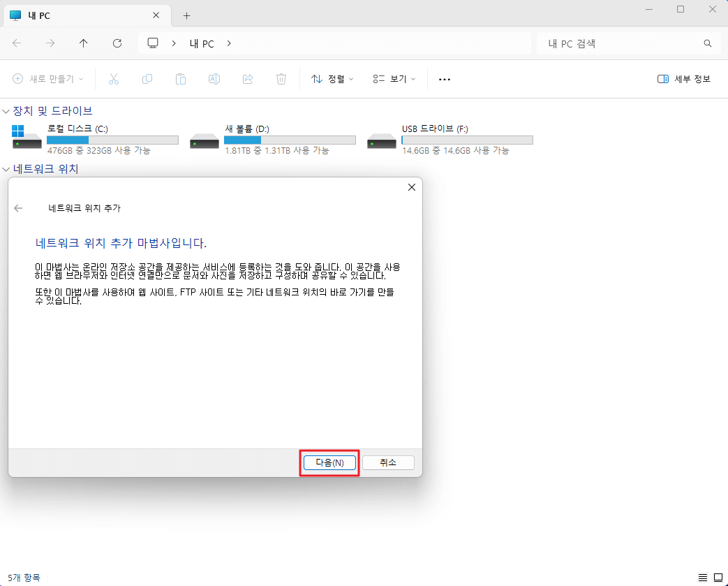Click the Share toolbar icon

pos(248,79)
